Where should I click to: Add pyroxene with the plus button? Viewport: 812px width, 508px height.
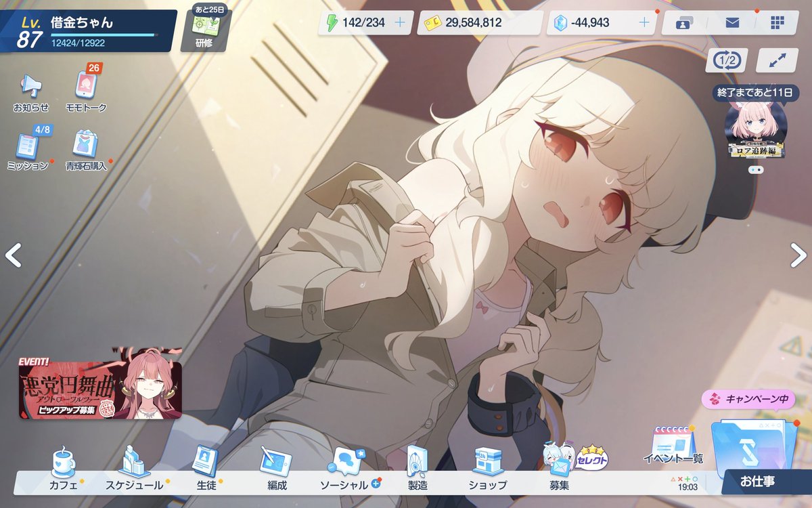(x=644, y=22)
